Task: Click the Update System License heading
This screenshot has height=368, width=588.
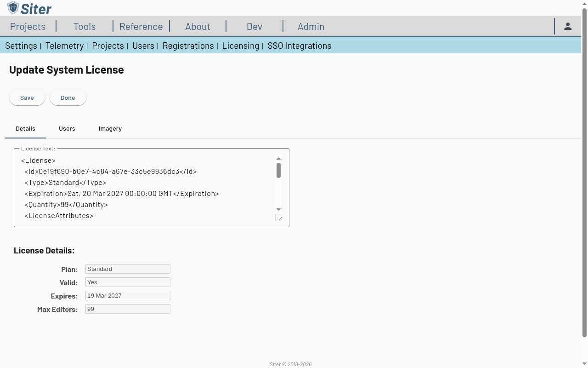Action: point(67,70)
